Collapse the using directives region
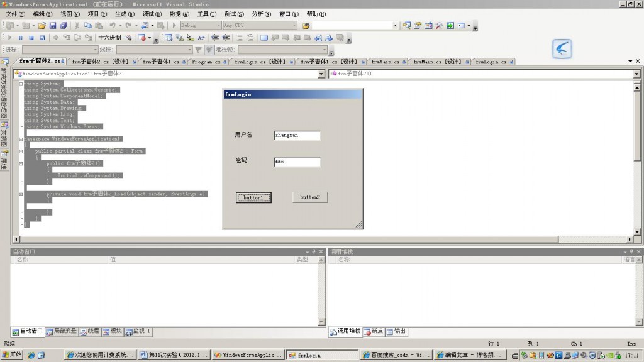 (x=21, y=84)
